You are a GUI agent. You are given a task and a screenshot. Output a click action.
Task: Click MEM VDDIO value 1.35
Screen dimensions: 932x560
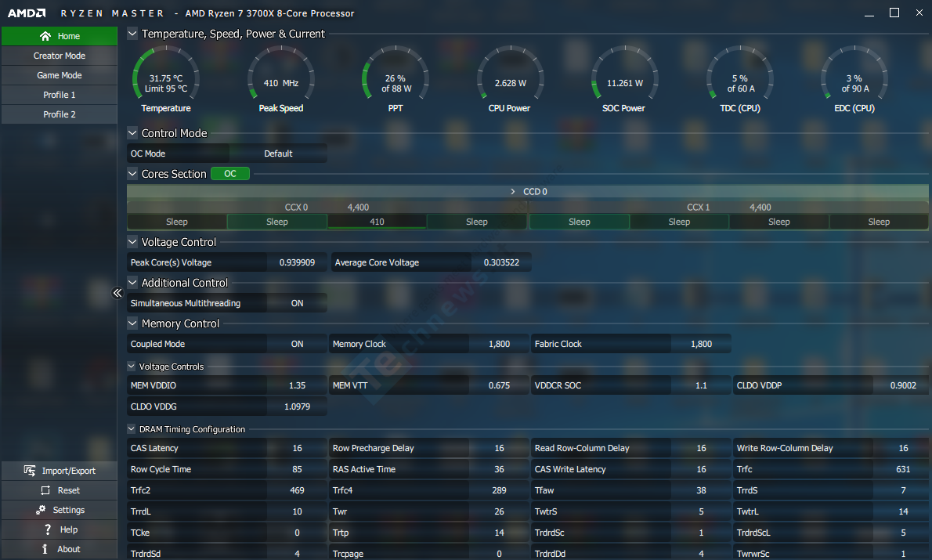tap(297, 385)
